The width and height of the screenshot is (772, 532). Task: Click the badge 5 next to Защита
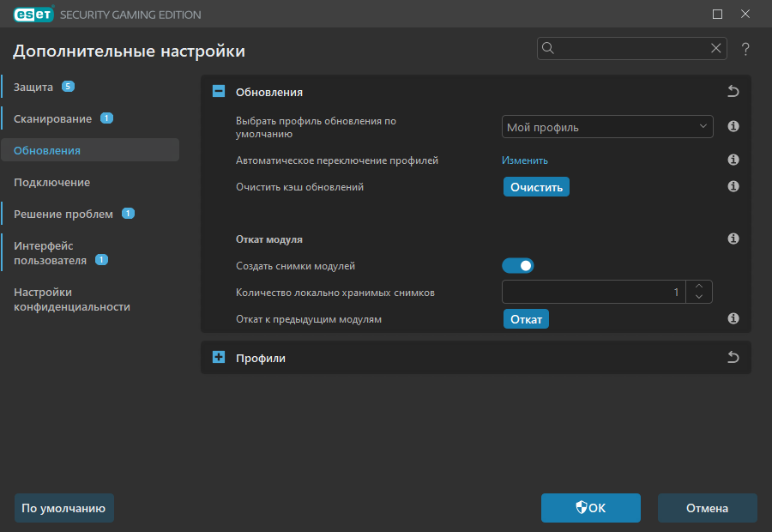point(68,87)
